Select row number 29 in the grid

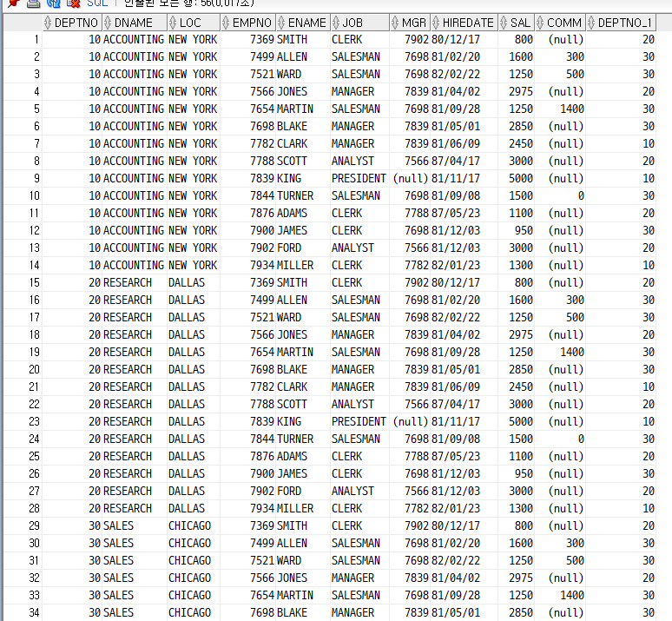(x=23, y=525)
